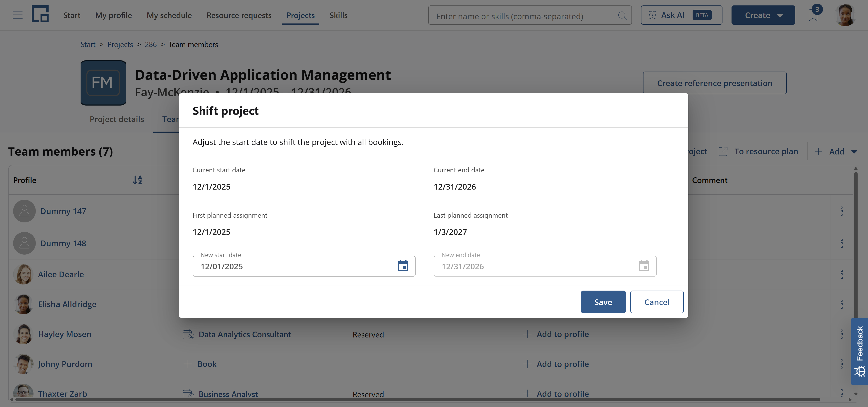
Task: Open My profile tab
Action: tap(114, 15)
